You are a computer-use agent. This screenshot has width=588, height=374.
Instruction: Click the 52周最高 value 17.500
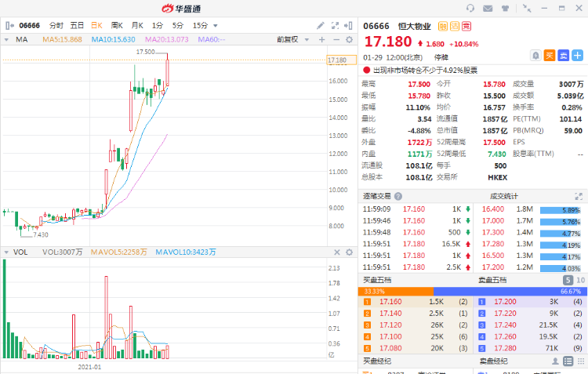pos(494,142)
